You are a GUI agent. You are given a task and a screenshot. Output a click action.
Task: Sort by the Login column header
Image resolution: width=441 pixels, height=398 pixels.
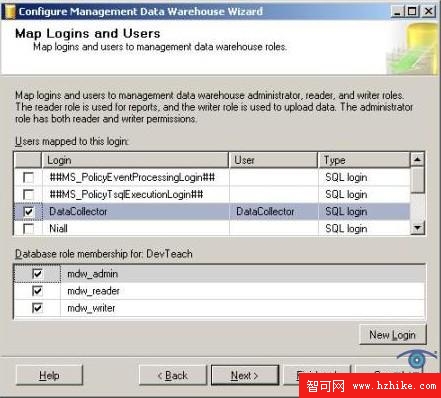point(135,160)
